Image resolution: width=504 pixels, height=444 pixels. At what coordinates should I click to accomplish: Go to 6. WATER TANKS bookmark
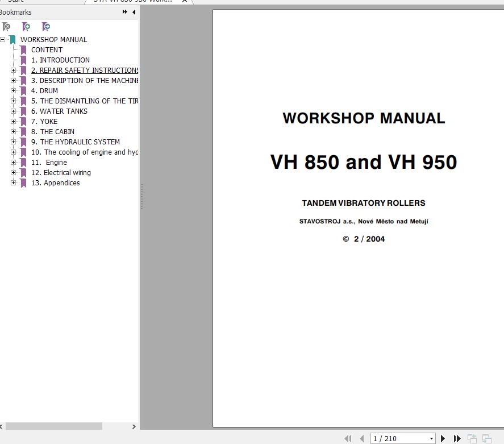(x=59, y=111)
